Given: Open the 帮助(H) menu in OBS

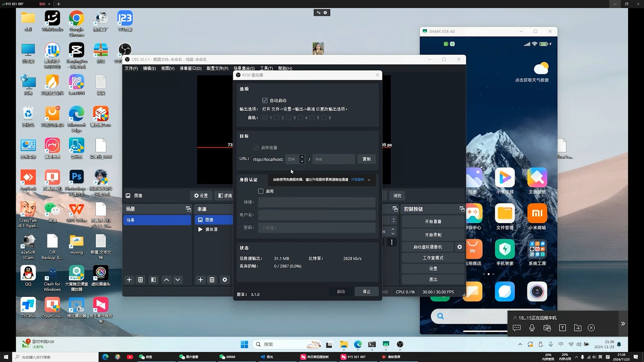Looking at the screenshot, I should [285, 68].
